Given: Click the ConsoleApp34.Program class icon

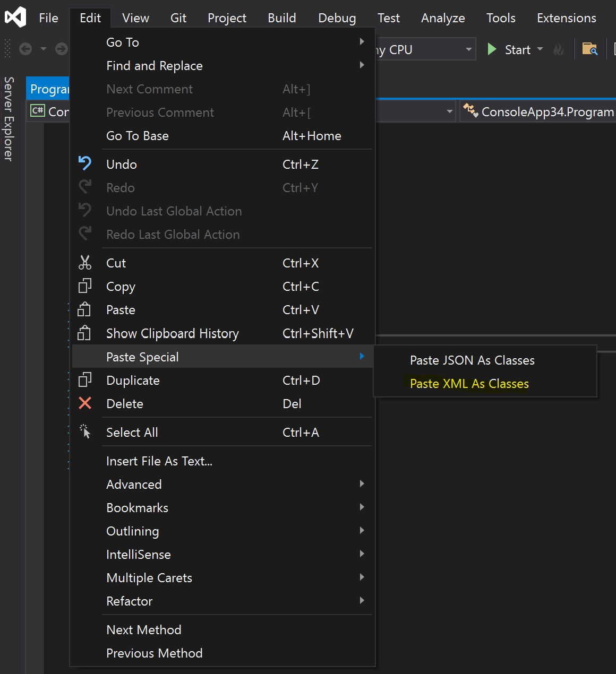Looking at the screenshot, I should [470, 110].
